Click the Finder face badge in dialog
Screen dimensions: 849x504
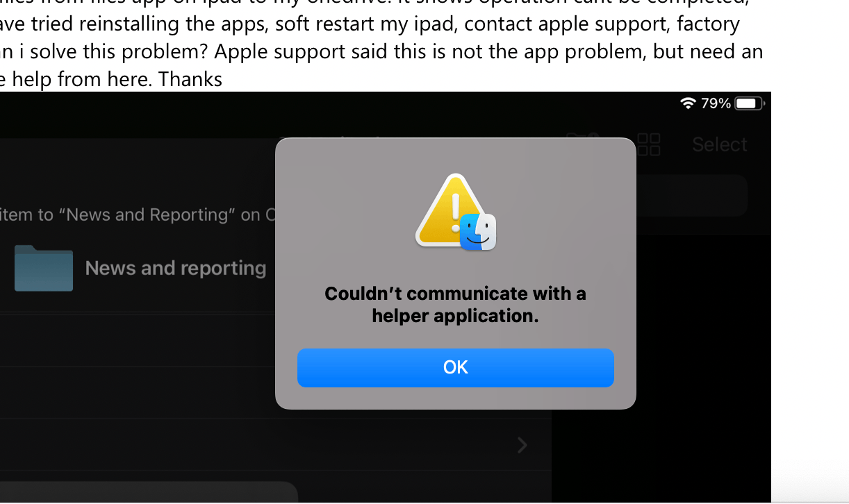(x=478, y=232)
